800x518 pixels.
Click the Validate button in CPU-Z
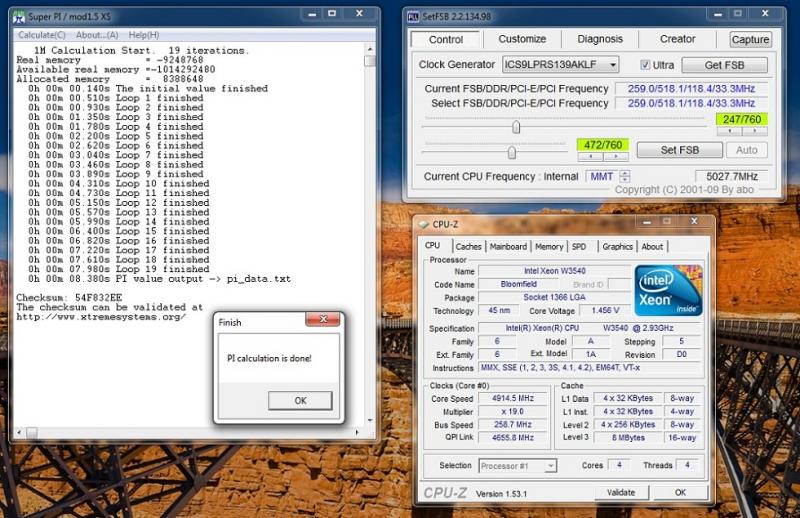coord(621,492)
